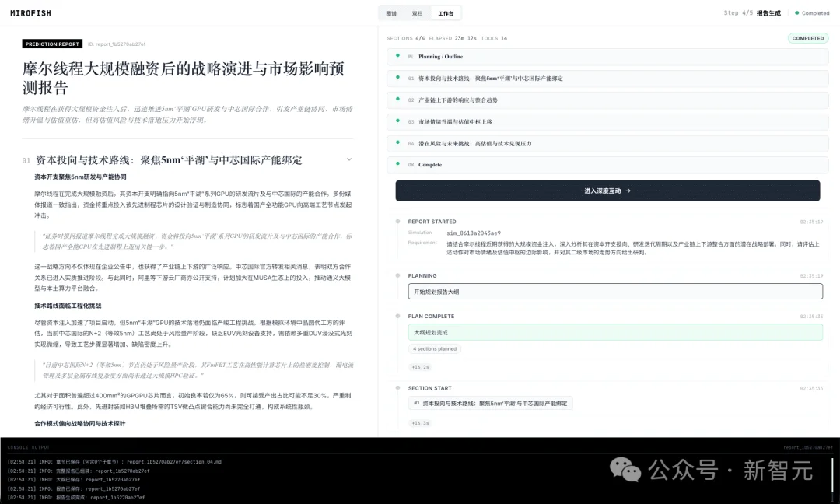The height and width of the screenshot is (504, 840).
Task: Toggle the green status dot beside section 04
Action: [x=398, y=142]
